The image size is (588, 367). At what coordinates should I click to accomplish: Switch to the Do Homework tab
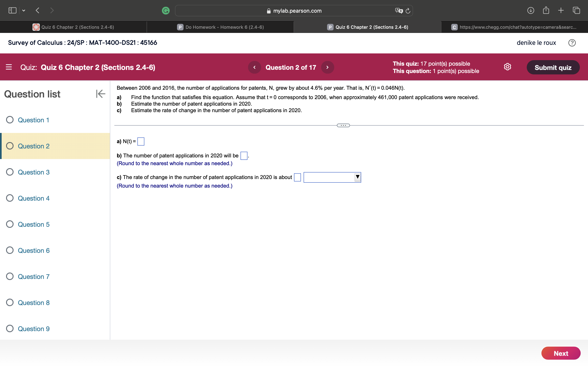[x=220, y=27]
